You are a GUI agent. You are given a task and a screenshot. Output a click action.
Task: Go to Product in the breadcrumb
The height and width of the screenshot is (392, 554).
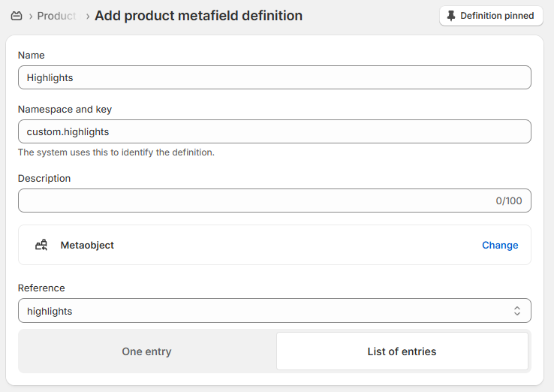(57, 16)
